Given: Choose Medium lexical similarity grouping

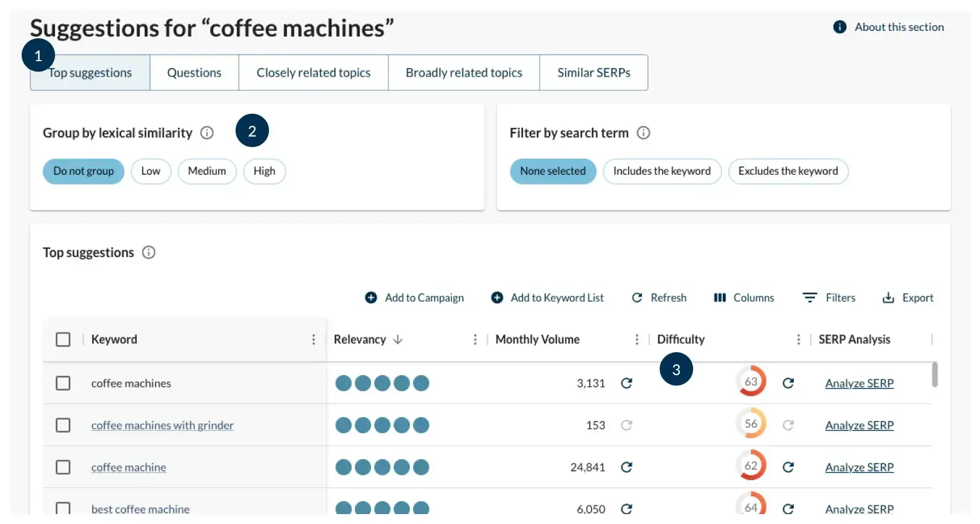Looking at the screenshot, I should (x=207, y=171).
